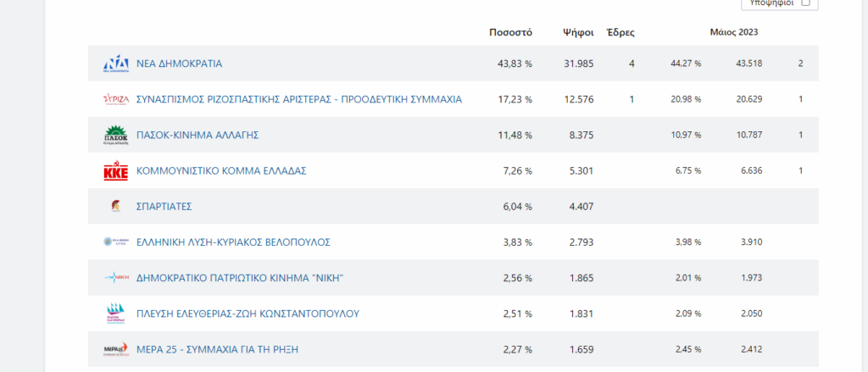This screenshot has height=372, width=868.
Task: Click the Ποσοστό column header
Action: point(510,32)
